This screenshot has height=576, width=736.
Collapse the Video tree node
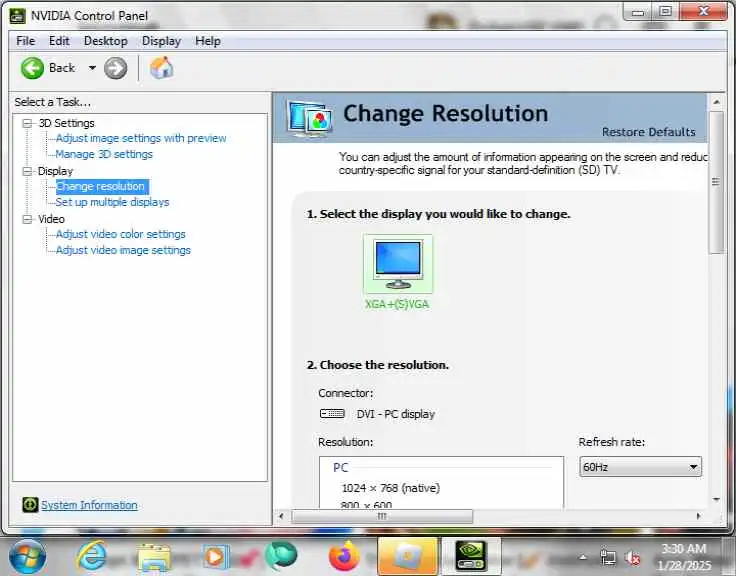pos(27,219)
